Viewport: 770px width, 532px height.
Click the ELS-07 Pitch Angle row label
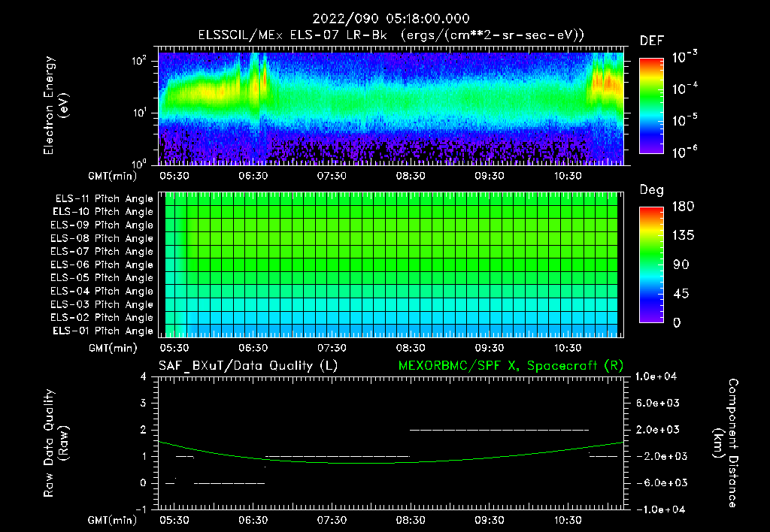tap(102, 251)
